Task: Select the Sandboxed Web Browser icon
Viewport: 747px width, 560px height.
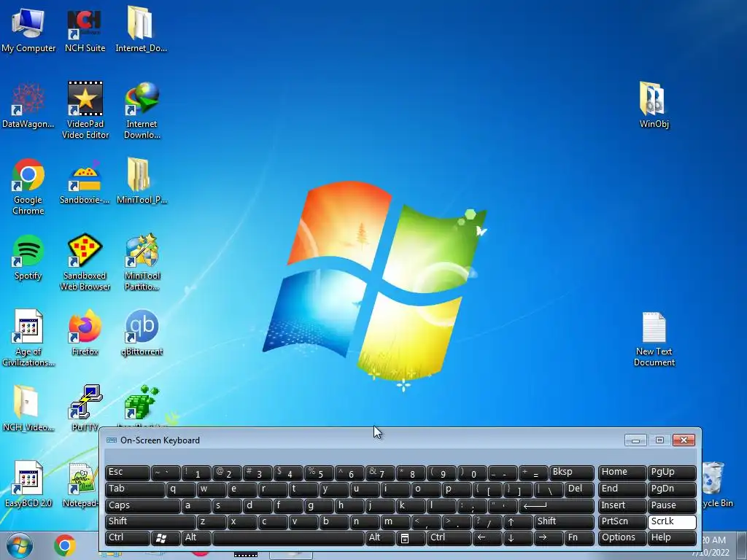Action: point(85,262)
